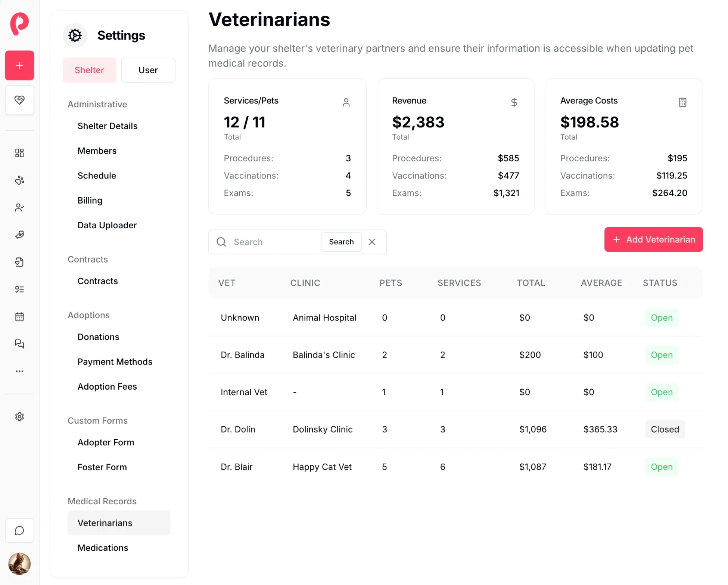Screen dimensions: 728x585
Task: Click the magnifier icon in search box
Action: 221,242
